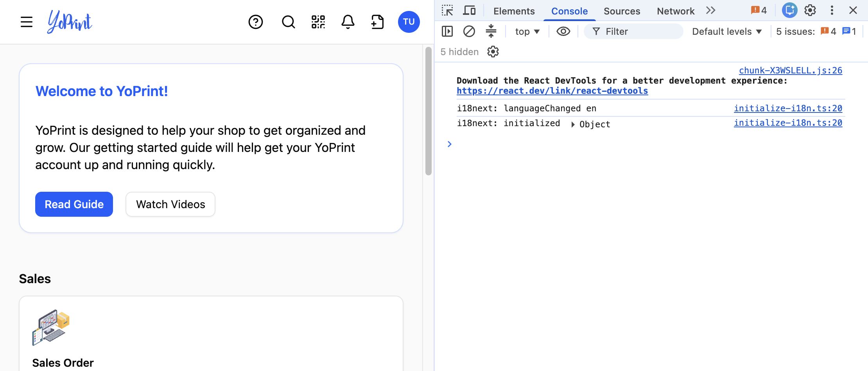Click the Watch Videos button
The height and width of the screenshot is (371, 868).
(x=170, y=204)
